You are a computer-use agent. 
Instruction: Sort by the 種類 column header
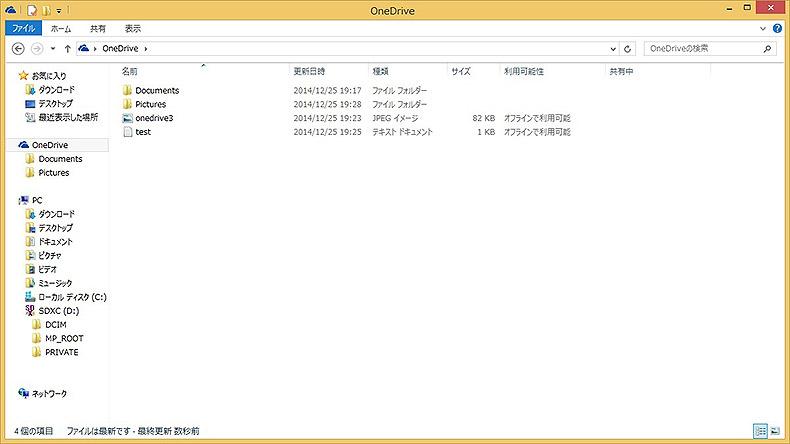click(x=380, y=72)
